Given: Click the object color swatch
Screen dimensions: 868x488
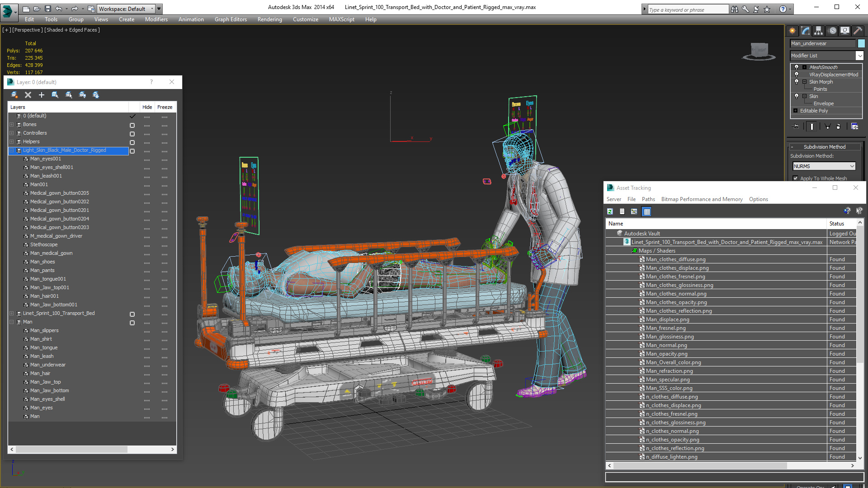Looking at the screenshot, I should 861,43.
